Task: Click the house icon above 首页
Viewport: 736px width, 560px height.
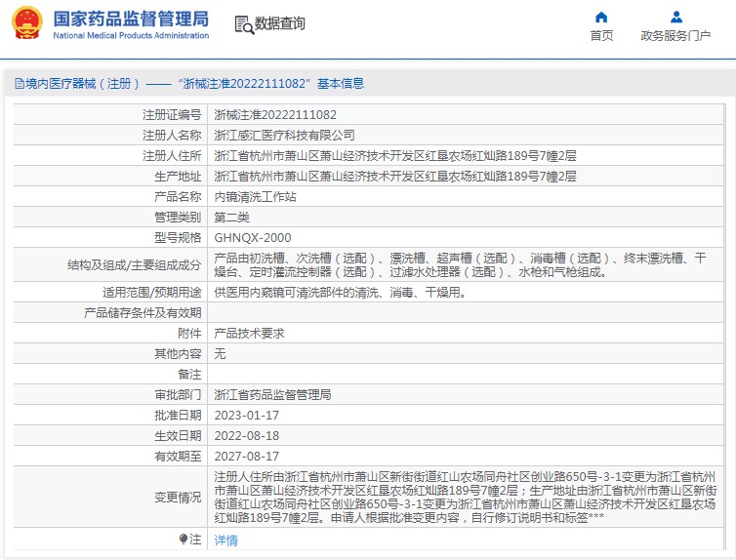Action: [x=601, y=17]
